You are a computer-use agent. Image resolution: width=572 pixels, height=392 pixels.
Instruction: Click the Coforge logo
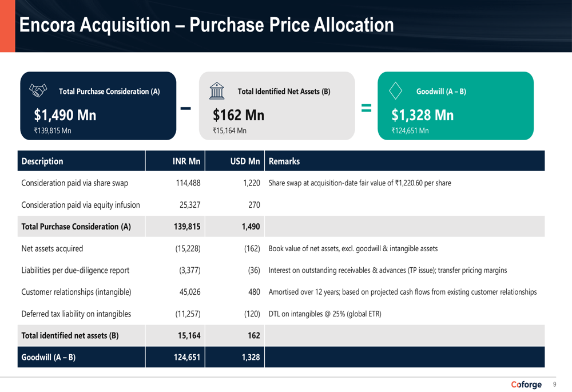pyautogui.click(x=526, y=385)
